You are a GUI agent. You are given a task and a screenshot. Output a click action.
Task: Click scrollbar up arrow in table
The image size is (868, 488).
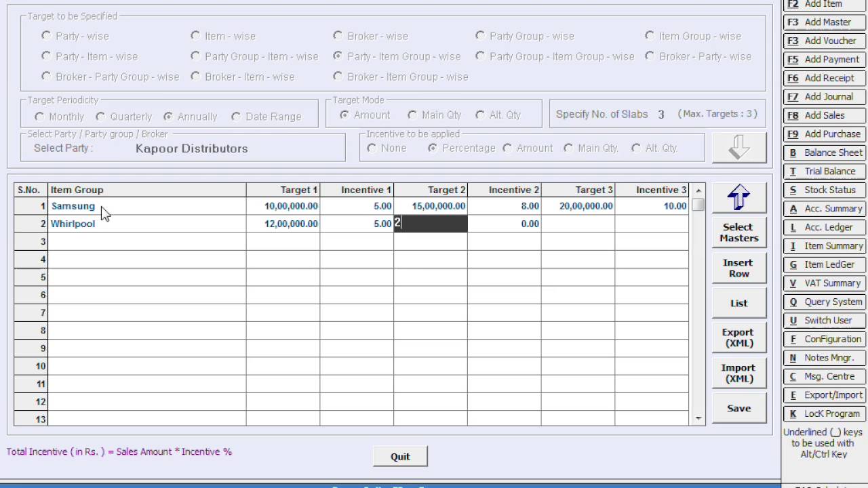698,190
